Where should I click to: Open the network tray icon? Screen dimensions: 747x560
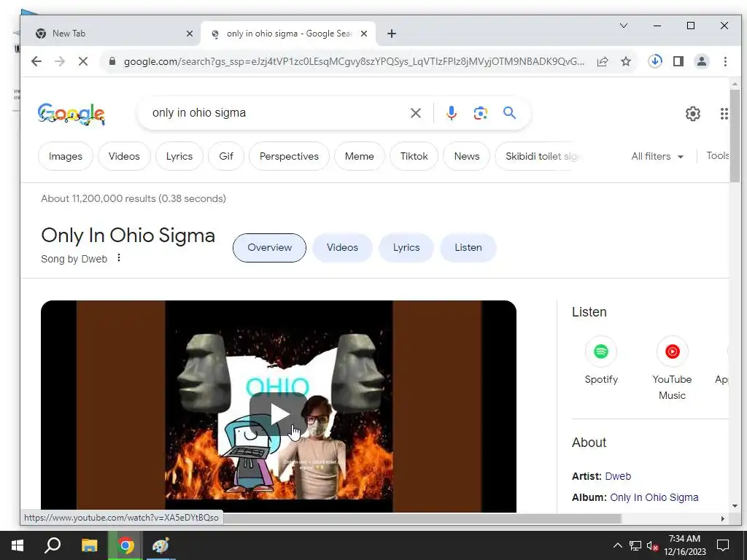[x=635, y=545]
